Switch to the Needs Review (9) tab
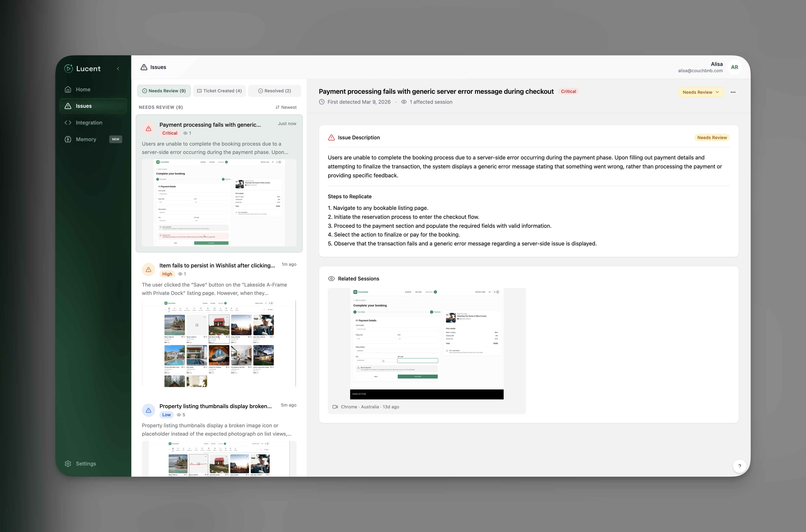 (164, 91)
